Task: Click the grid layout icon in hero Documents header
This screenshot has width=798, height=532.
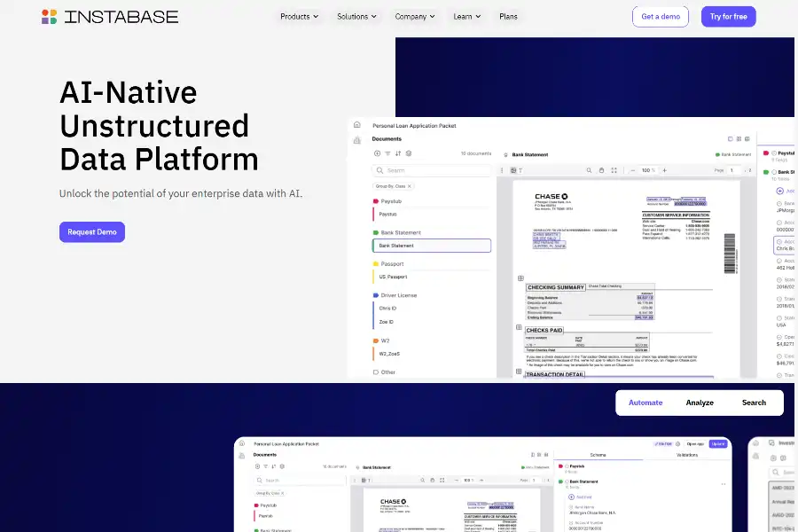Action: [739, 138]
